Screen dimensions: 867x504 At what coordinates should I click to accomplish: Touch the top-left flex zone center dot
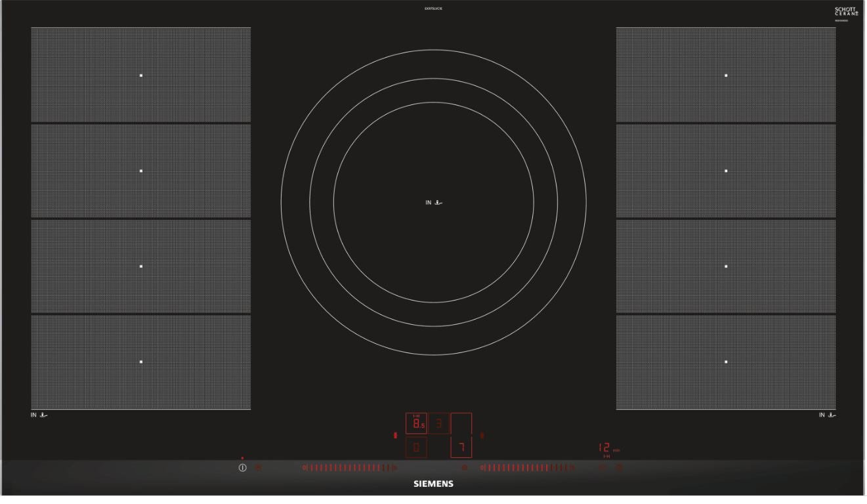141,75
